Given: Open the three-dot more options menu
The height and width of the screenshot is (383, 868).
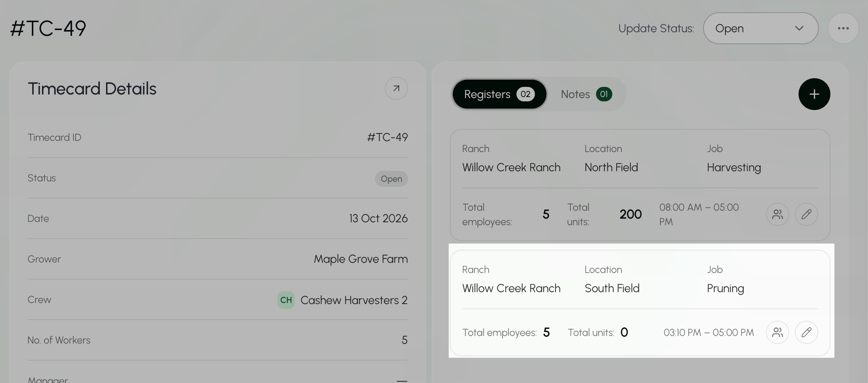Looking at the screenshot, I should pos(843,28).
